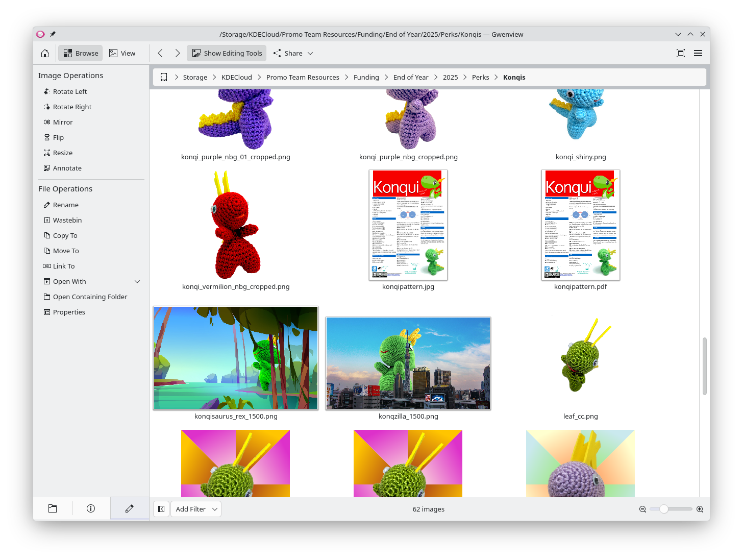Switch to View mode
The width and height of the screenshot is (743, 560).
(122, 53)
